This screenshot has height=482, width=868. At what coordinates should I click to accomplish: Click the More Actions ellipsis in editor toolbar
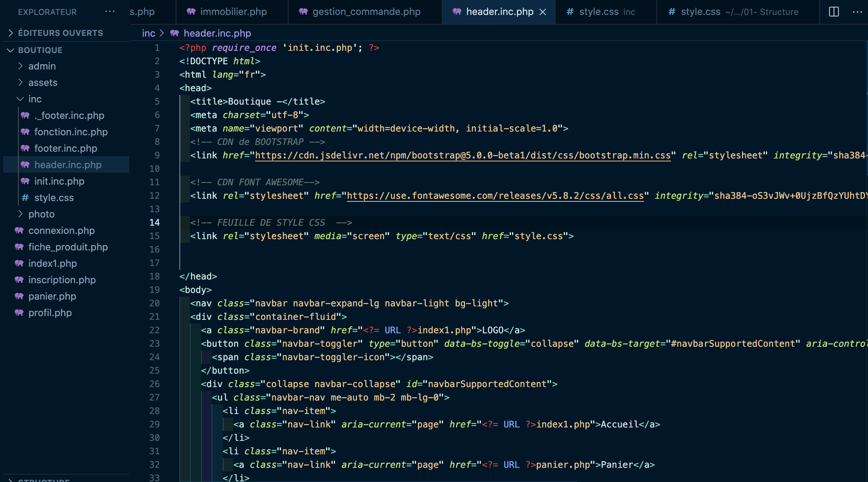point(858,12)
